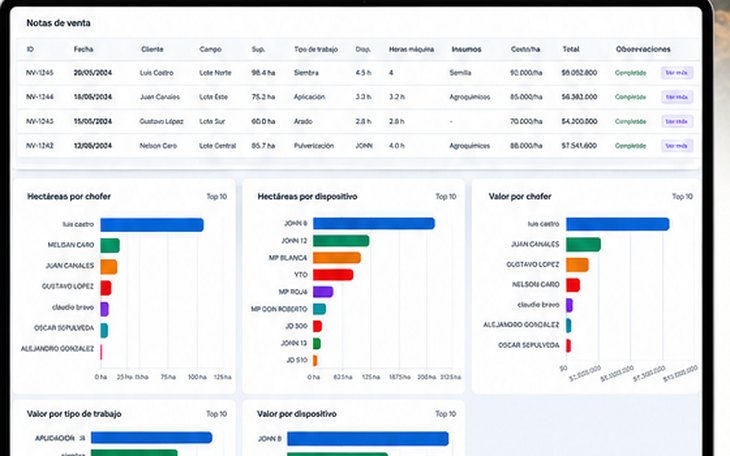730x456 pixels.
Task: Open Top 10 in Valor por chofer
Action: [x=682, y=197]
